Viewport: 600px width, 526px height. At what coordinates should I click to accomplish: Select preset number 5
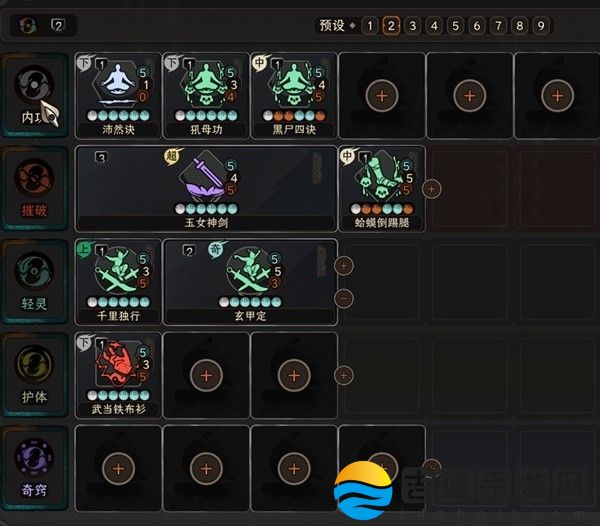coord(455,26)
